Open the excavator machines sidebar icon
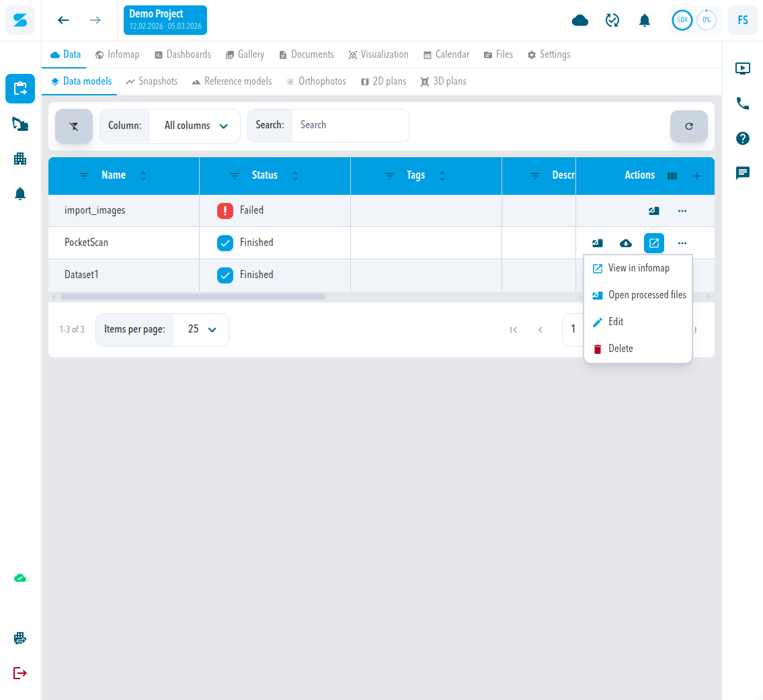 [x=20, y=124]
